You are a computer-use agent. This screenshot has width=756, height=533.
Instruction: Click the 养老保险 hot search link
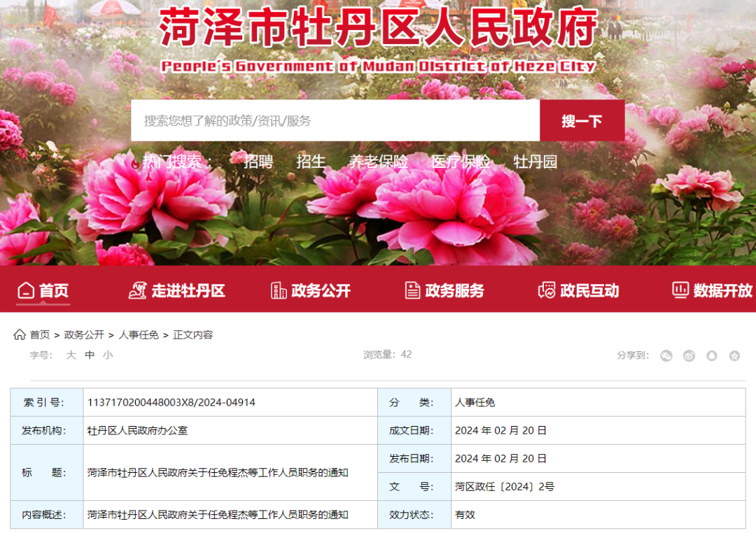378,162
